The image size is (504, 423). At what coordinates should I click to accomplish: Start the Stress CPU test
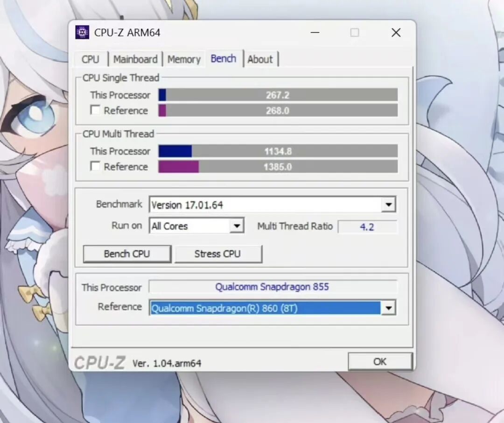click(x=218, y=254)
